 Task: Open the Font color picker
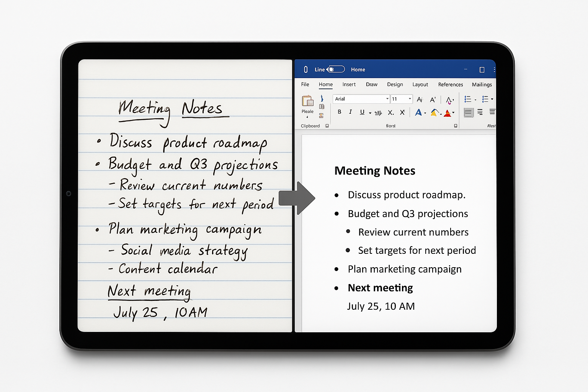click(x=447, y=113)
